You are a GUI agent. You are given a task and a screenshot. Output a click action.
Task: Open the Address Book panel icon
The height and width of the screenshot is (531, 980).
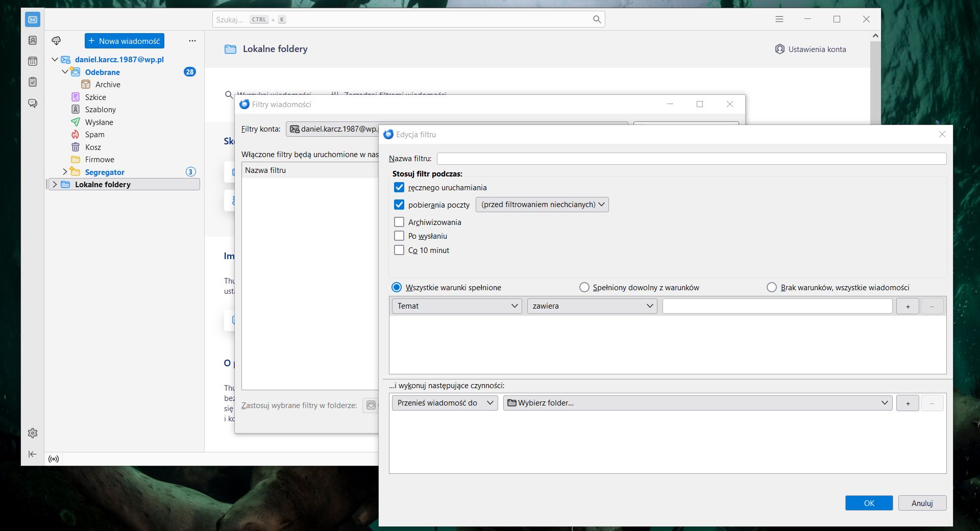pos(33,41)
